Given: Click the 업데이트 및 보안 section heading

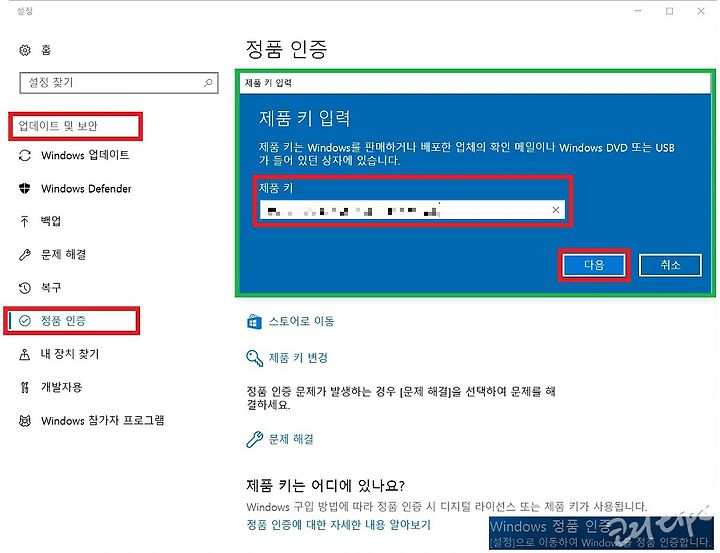Looking at the screenshot, I should [58, 126].
